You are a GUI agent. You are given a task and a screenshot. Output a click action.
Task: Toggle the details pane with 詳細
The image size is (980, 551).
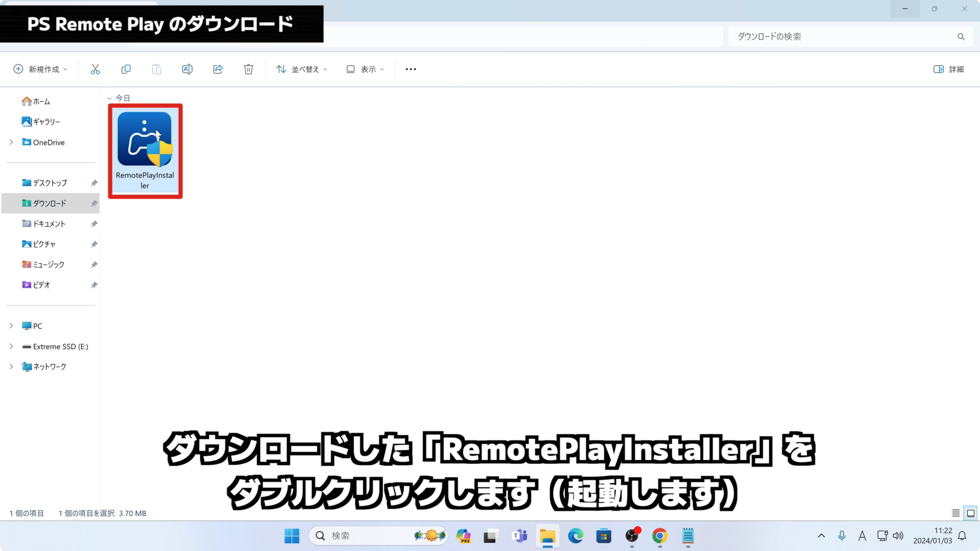(948, 69)
